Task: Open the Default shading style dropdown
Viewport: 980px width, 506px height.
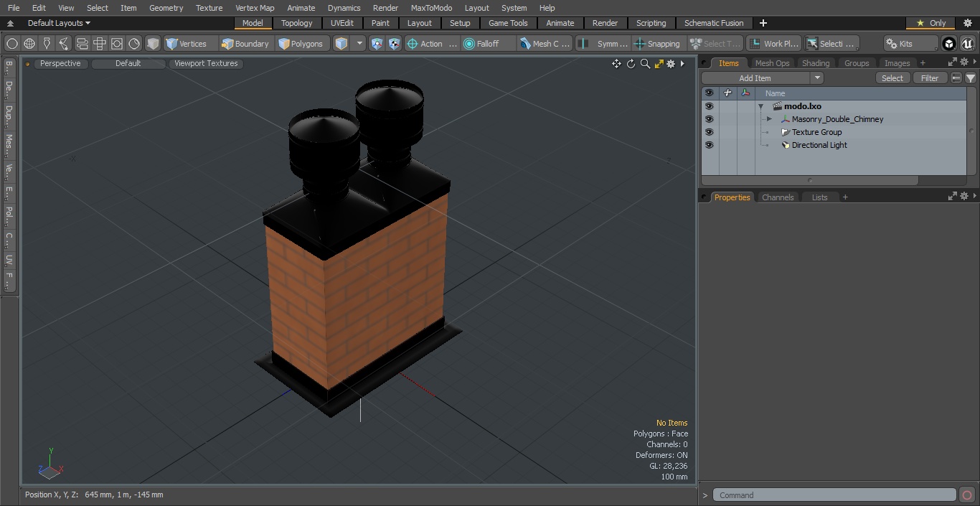Action: pyautogui.click(x=128, y=63)
